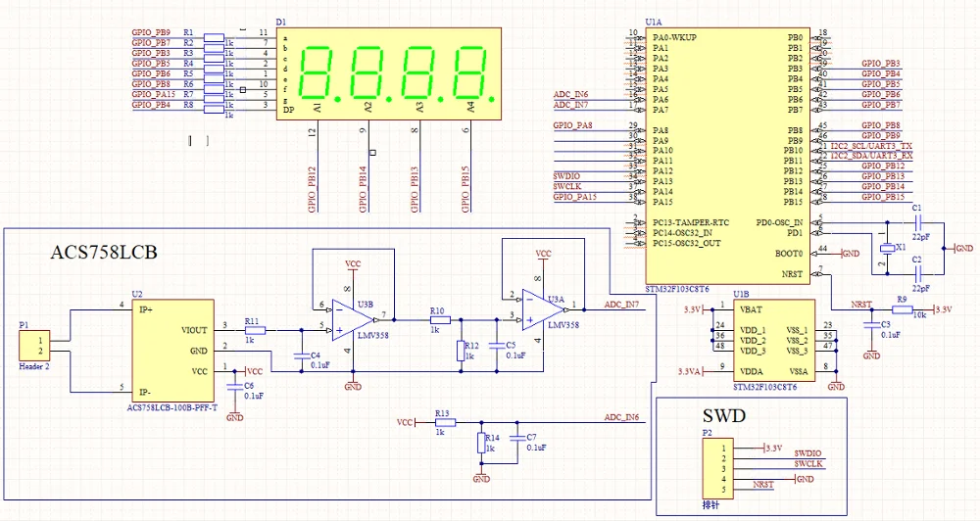Click the four-digit seven-segment display D1
Viewport: 980px width, 521px height.
point(388,73)
